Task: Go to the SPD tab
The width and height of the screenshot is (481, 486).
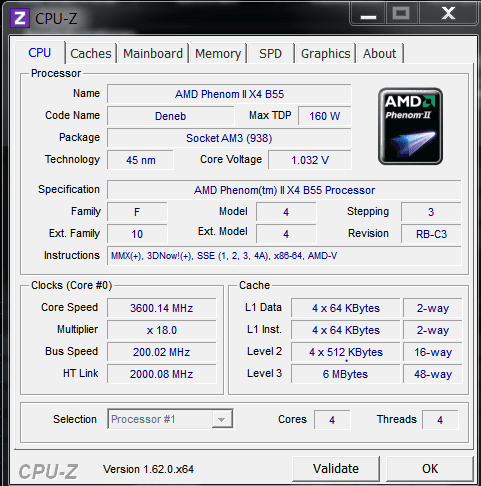Action: pos(271,53)
